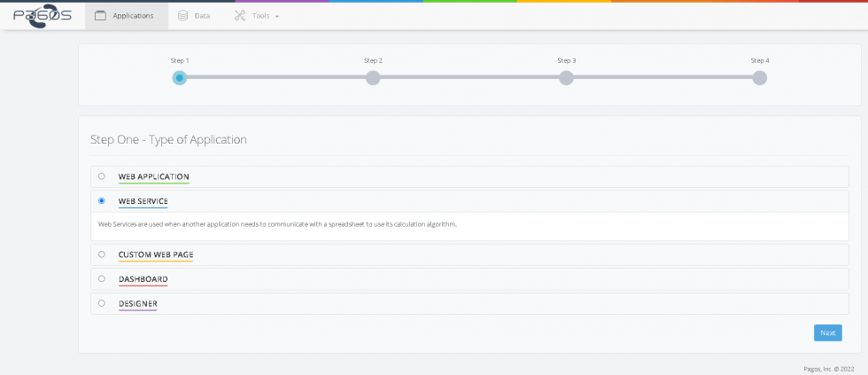Click the Tools wrench icon
Viewport: 868px width, 375px height.
(240, 16)
